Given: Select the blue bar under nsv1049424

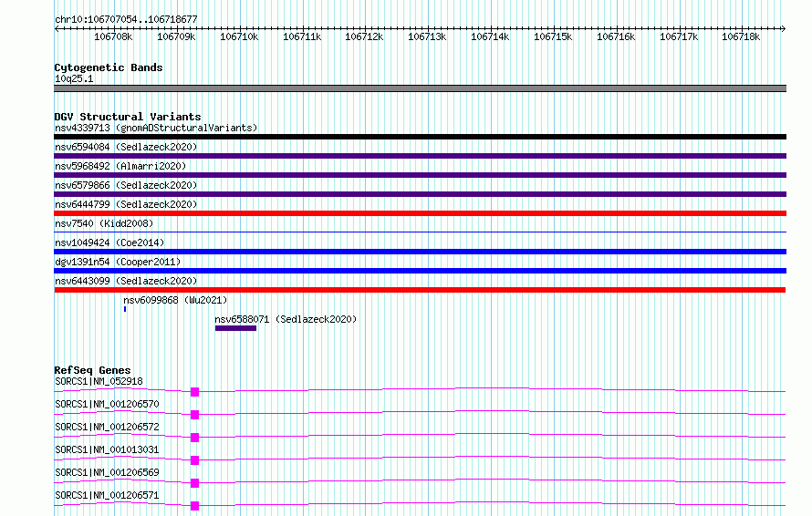Looking at the screenshot, I should 420,252.
